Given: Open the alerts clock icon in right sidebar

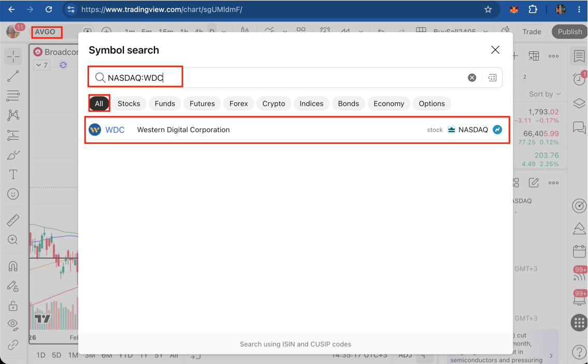Looking at the screenshot, I should (579, 79).
